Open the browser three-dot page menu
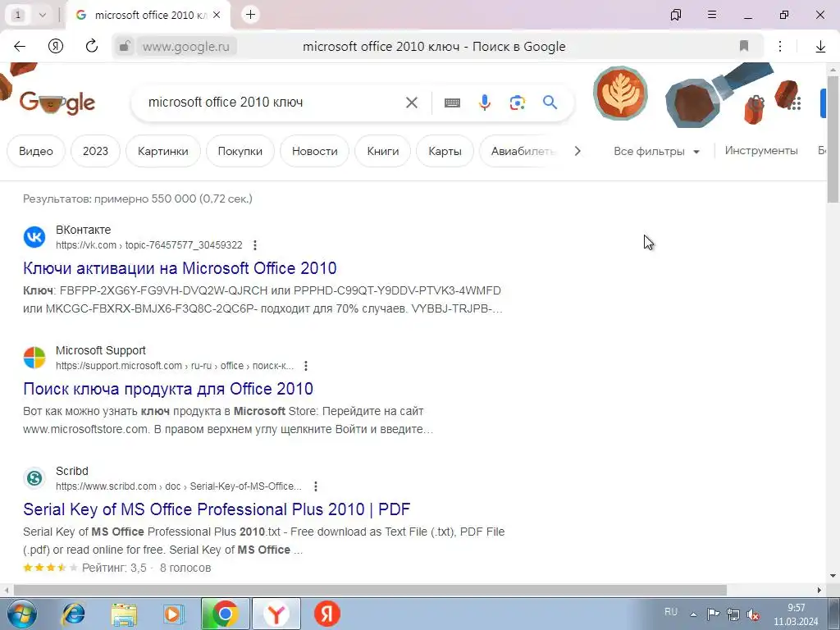 (x=780, y=47)
